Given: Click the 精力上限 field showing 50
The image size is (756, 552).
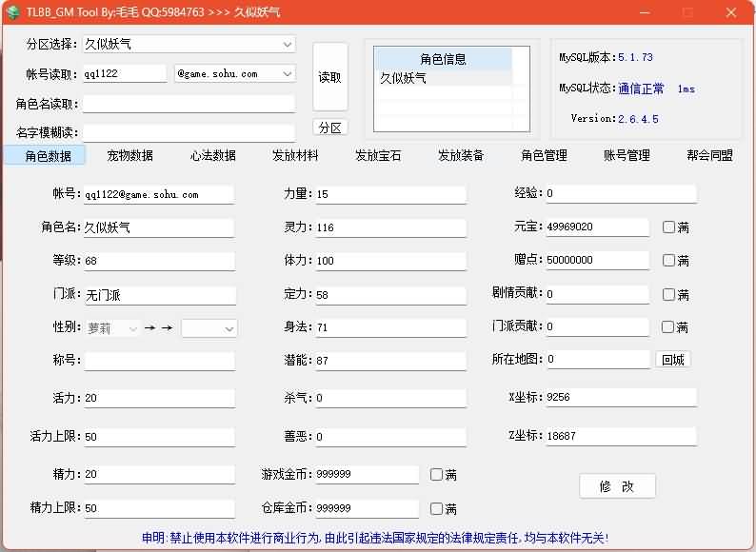Looking at the screenshot, I should (159, 508).
